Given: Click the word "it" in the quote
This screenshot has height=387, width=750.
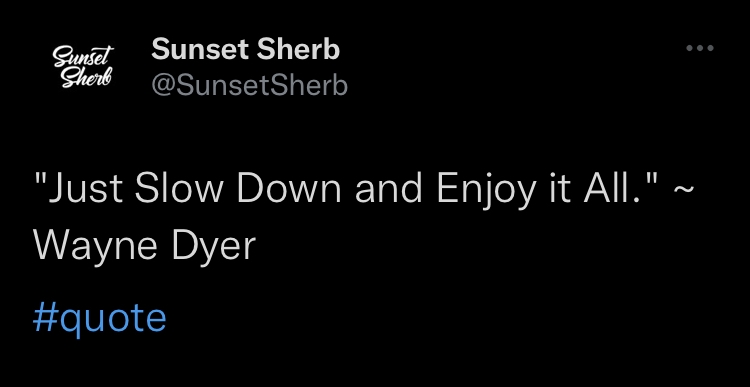Looking at the screenshot, I should (x=558, y=189).
